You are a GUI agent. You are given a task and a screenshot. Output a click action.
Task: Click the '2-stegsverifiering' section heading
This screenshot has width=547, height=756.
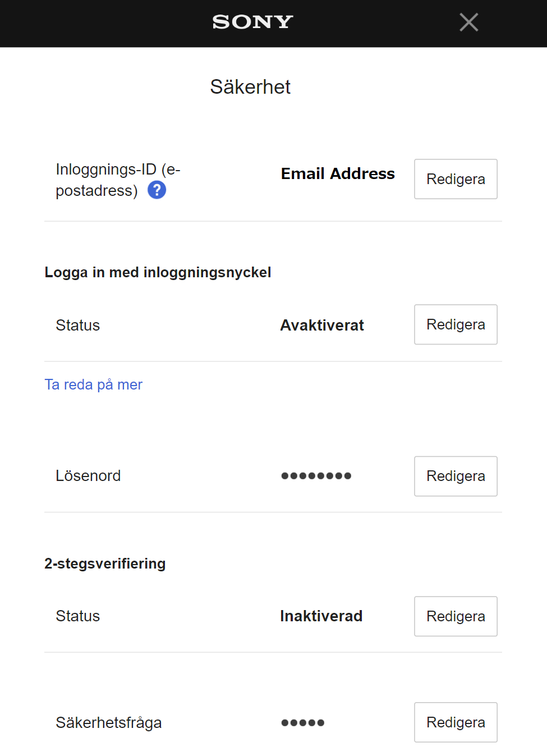[x=105, y=563]
